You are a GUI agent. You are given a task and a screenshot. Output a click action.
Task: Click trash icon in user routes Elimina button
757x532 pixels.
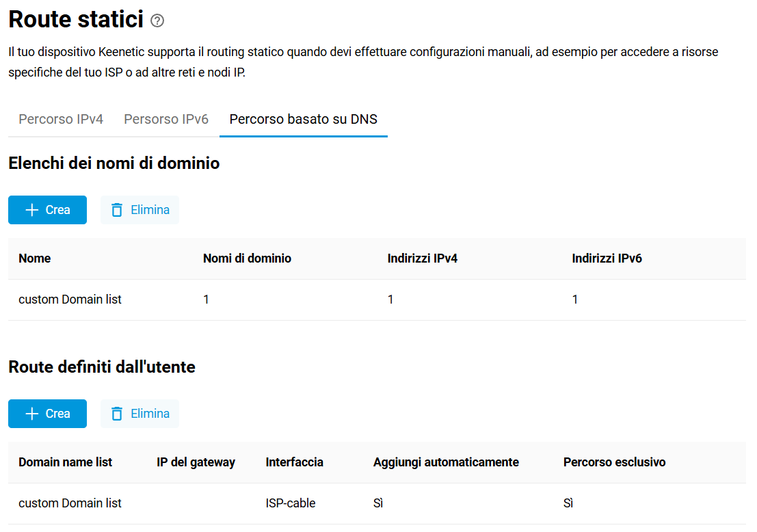click(118, 414)
